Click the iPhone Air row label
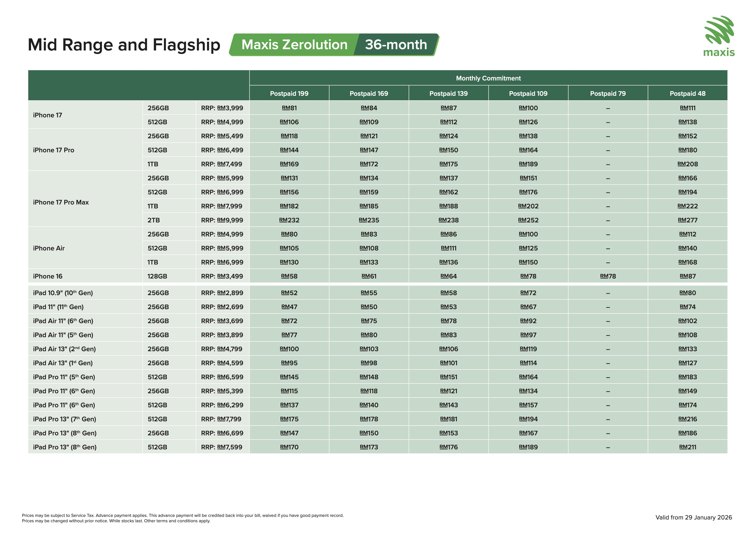756x535 pixels. click(x=49, y=248)
